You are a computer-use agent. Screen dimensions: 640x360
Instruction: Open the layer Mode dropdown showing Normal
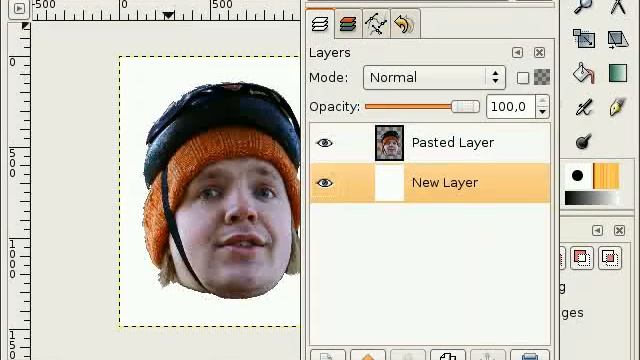[434, 78]
